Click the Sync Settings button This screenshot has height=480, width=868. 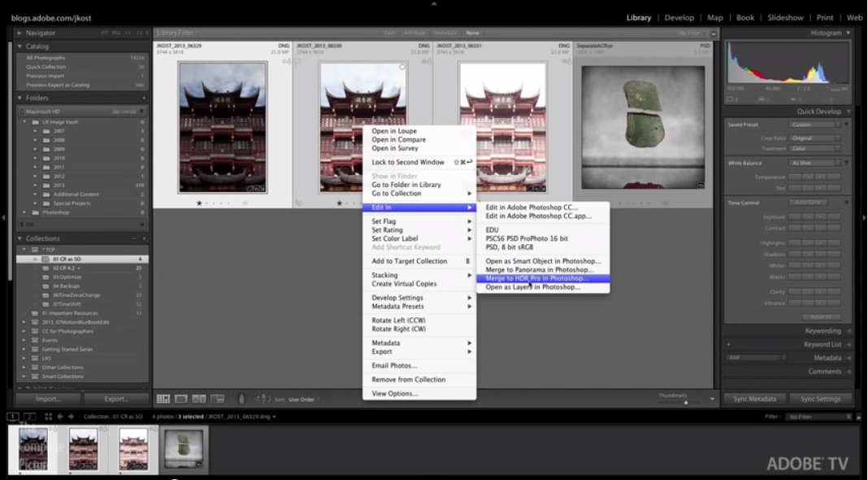pyautogui.click(x=820, y=399)
